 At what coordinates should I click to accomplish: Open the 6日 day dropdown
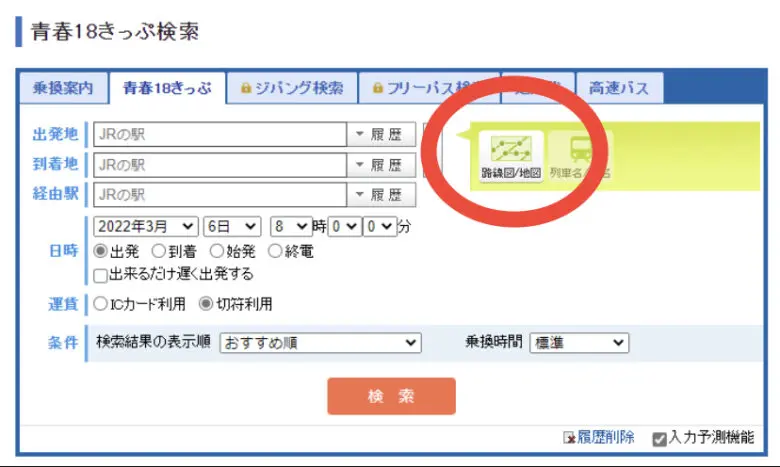[x=232, y=227]
